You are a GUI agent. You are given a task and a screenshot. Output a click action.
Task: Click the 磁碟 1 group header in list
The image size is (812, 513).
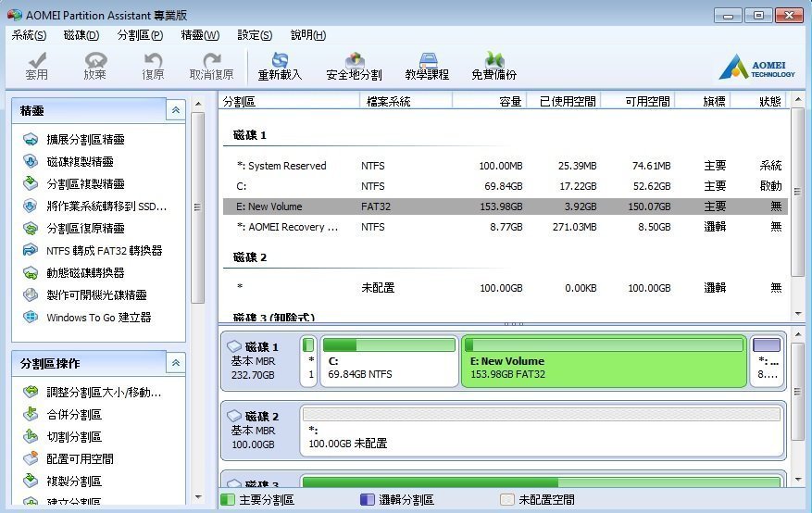click(x=250, y=135)
